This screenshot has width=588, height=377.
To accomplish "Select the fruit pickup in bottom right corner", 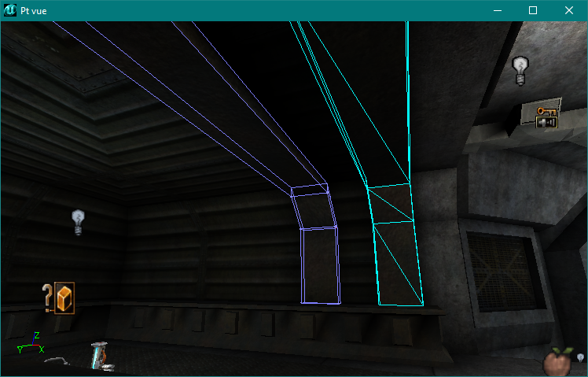I will 559,363.
